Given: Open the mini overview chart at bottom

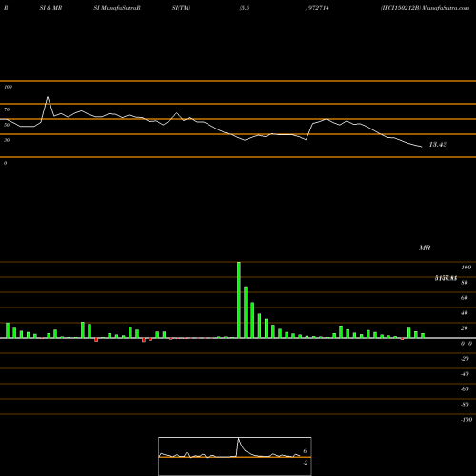Looking at the screenshot, I should (235, 456).
